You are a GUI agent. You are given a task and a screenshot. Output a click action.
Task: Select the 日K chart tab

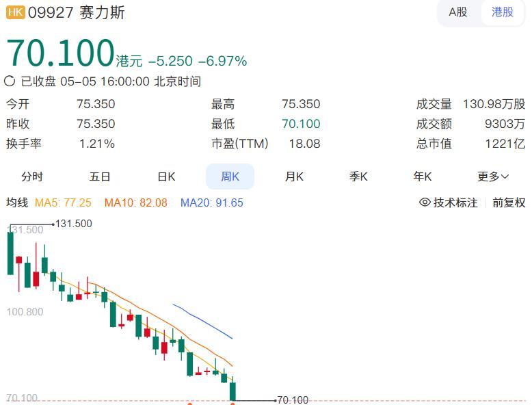(166, 177)
